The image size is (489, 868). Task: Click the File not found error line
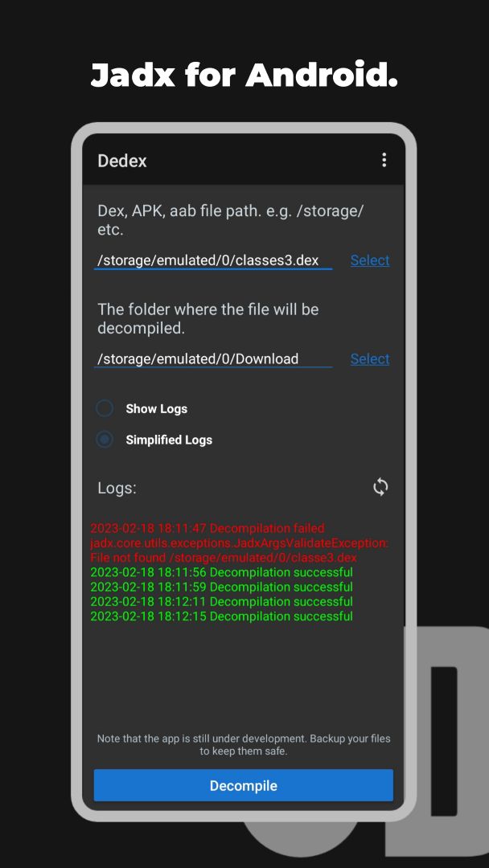224,558
